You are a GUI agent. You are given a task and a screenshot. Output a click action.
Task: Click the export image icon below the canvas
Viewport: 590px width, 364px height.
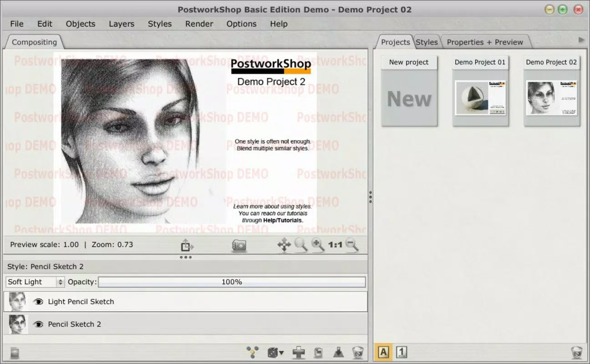(x=187, y=246)
